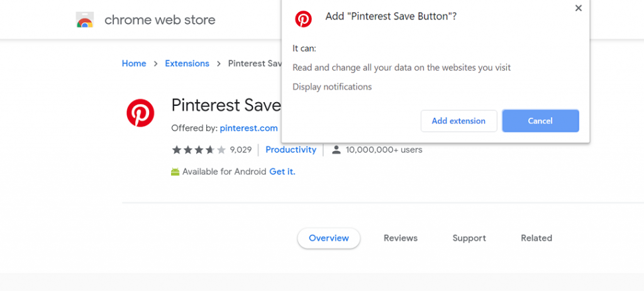Click the large Pinterest extension logo

140,113
